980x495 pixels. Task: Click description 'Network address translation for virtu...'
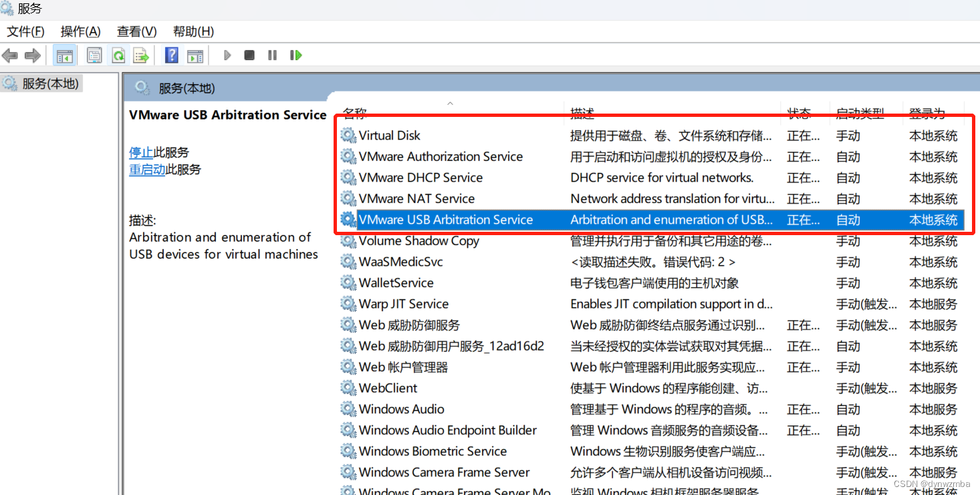(x=672, y=198)
